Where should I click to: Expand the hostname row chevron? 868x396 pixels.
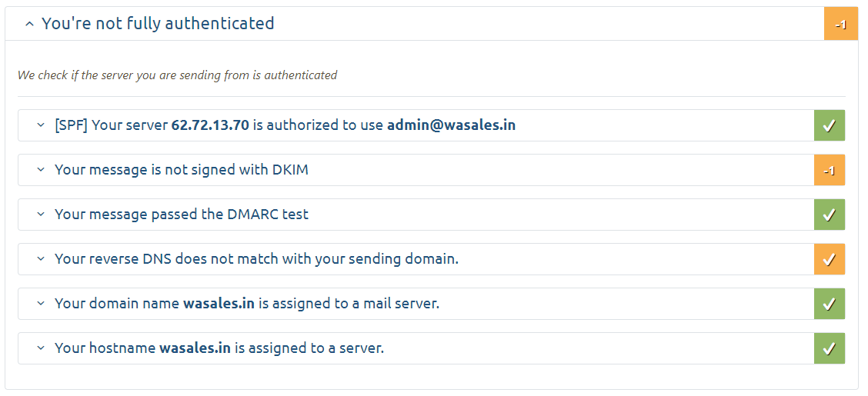[40, 348]
